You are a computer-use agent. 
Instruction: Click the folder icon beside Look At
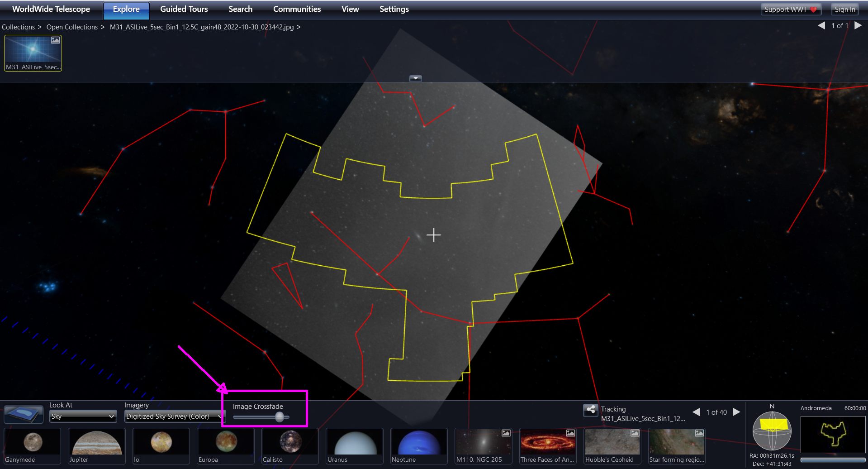click(24, 414)
